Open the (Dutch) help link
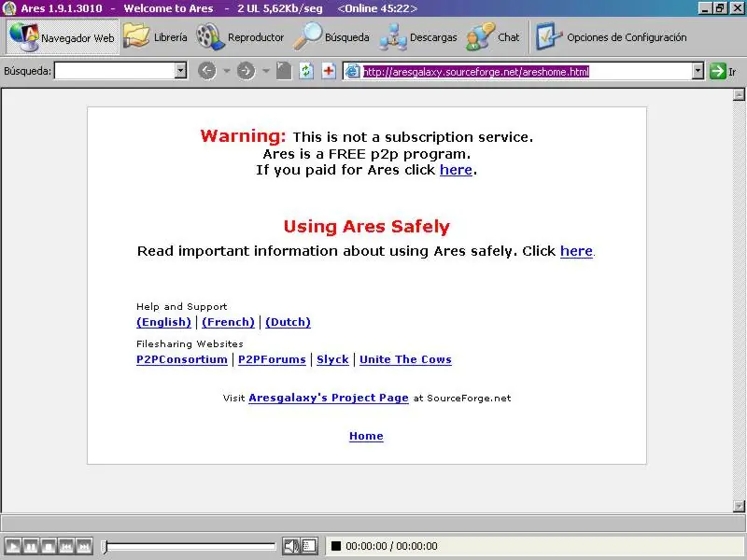The width and height of the screenshot is (747, 560). point(288,322)
